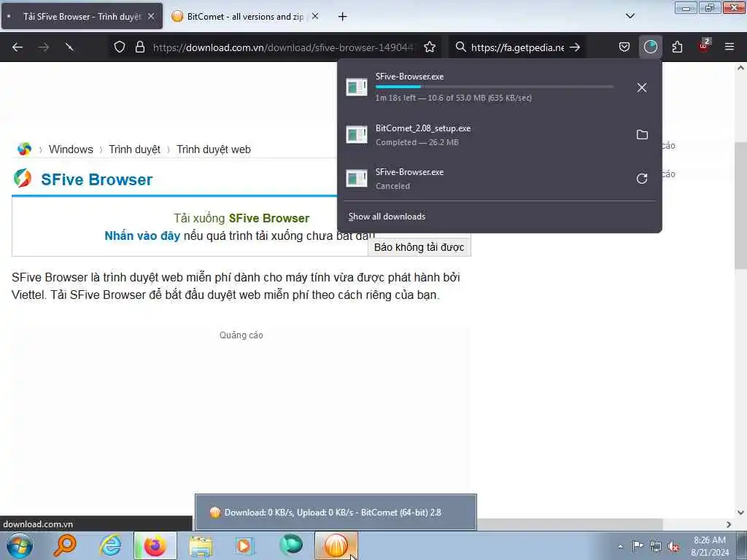Screen dimensions: 747x560
Task: Save page to Pocket
Action: click(x=624, y=47)
